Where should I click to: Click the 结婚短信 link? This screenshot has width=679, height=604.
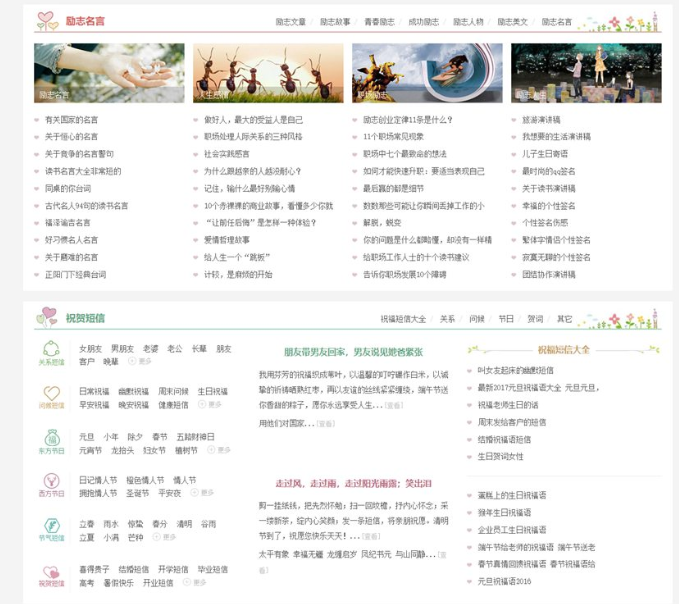point(133,569)
